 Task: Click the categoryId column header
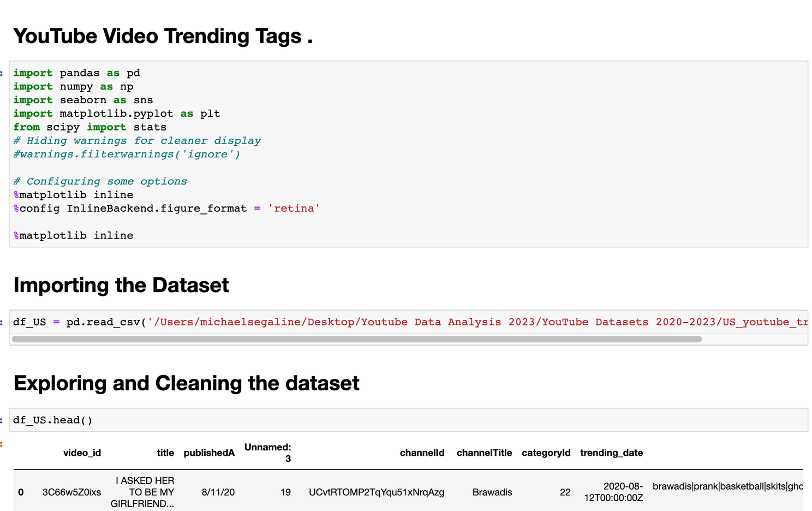click(x=546, y=453)
